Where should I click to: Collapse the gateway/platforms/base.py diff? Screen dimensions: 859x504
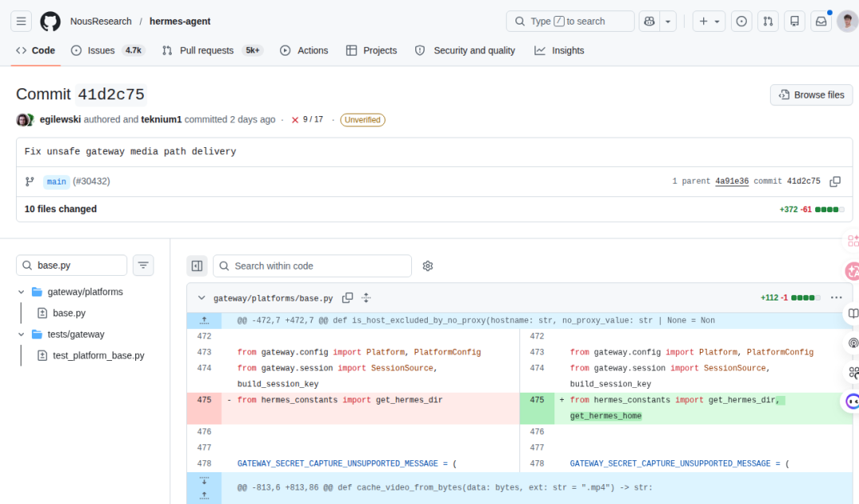201,298
